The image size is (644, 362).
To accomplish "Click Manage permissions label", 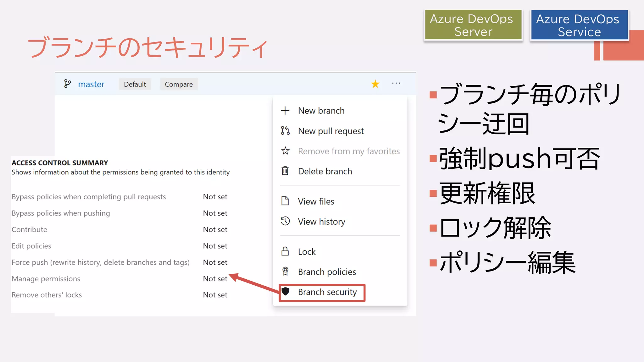I will point(46,279).
